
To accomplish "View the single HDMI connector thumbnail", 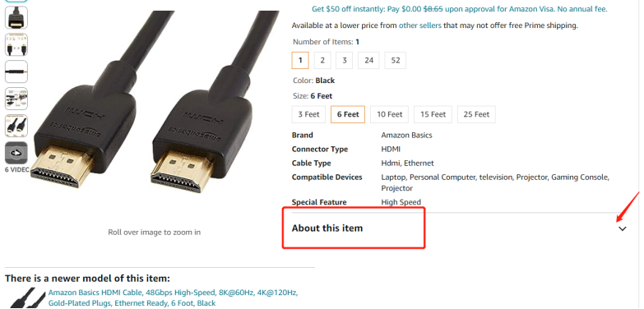I will coord(16,17).
